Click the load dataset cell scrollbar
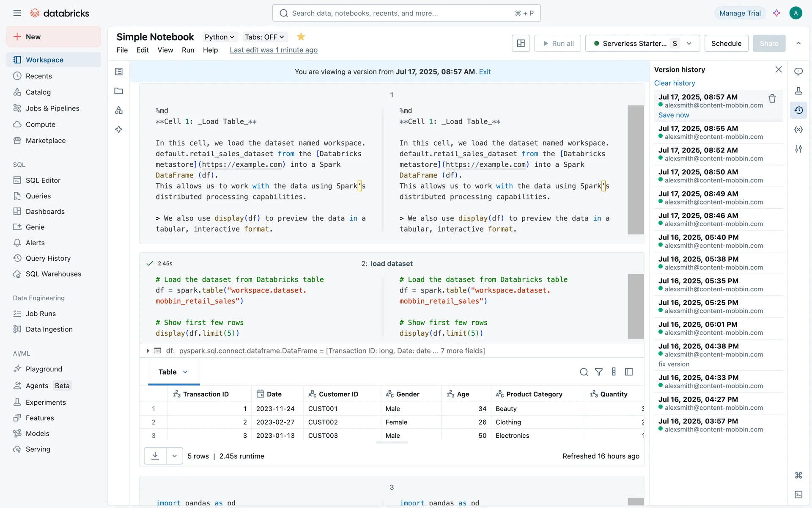 pyautogui.click(x=635, y=306)
